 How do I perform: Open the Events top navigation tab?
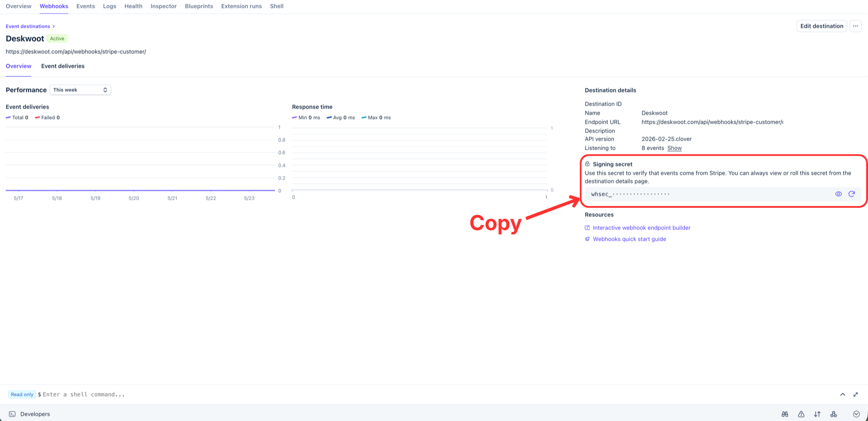coord(85,6)
